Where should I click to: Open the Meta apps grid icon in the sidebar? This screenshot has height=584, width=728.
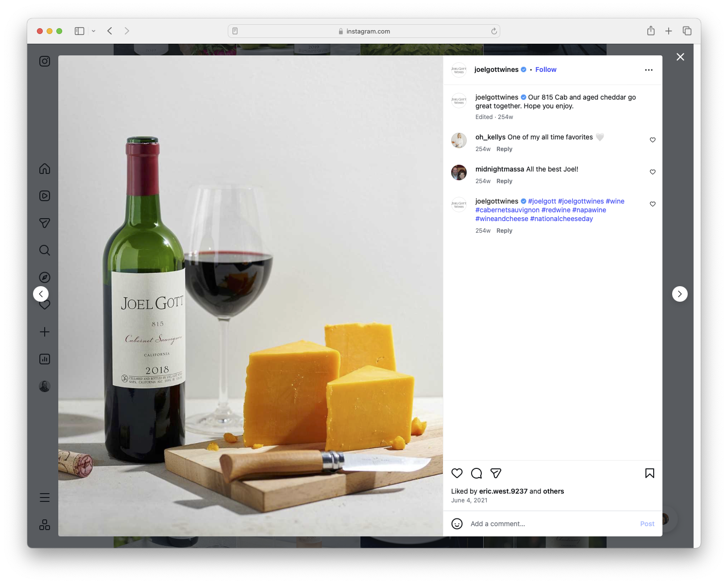[x=45, y=525]
